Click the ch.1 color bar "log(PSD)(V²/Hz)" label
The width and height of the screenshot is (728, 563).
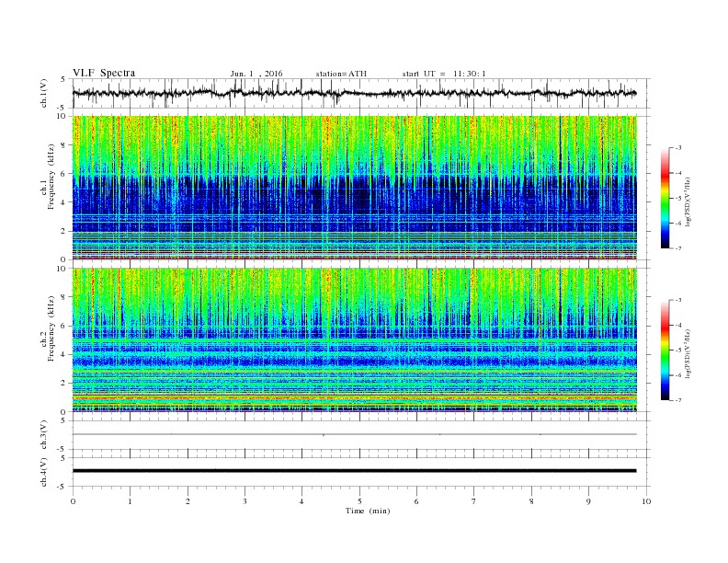pos(688,202)
